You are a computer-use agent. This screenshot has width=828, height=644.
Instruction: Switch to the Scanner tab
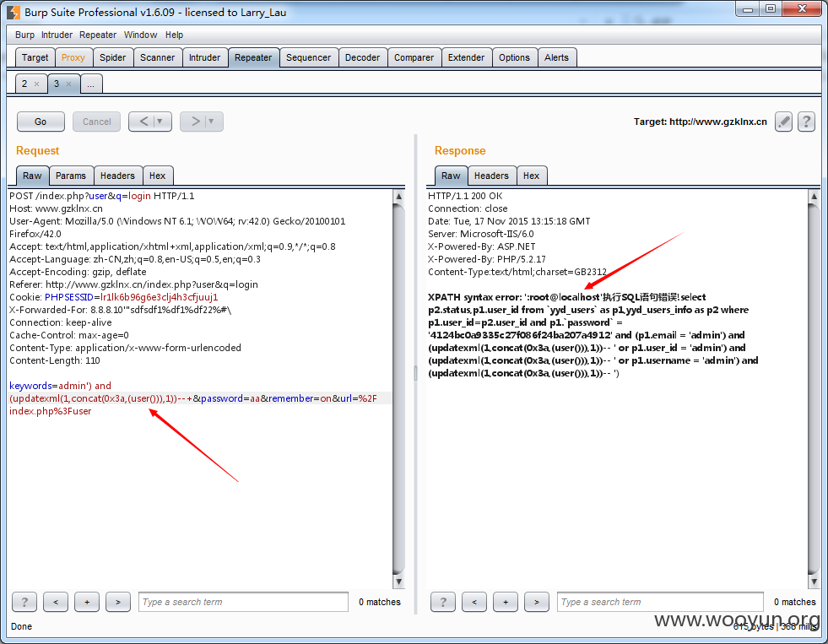point(157,57)
